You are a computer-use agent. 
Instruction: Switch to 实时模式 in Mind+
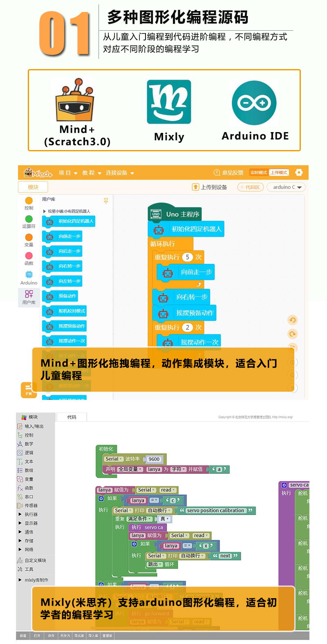pos(259,173)
